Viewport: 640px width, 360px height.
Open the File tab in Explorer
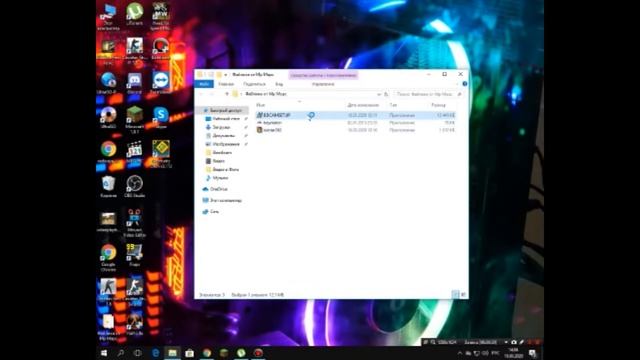(x=204, y=84)
